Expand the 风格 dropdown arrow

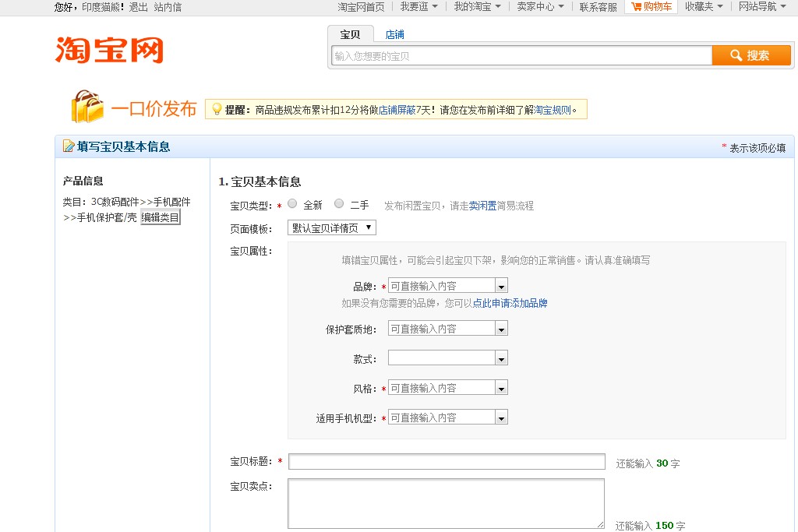501,388
